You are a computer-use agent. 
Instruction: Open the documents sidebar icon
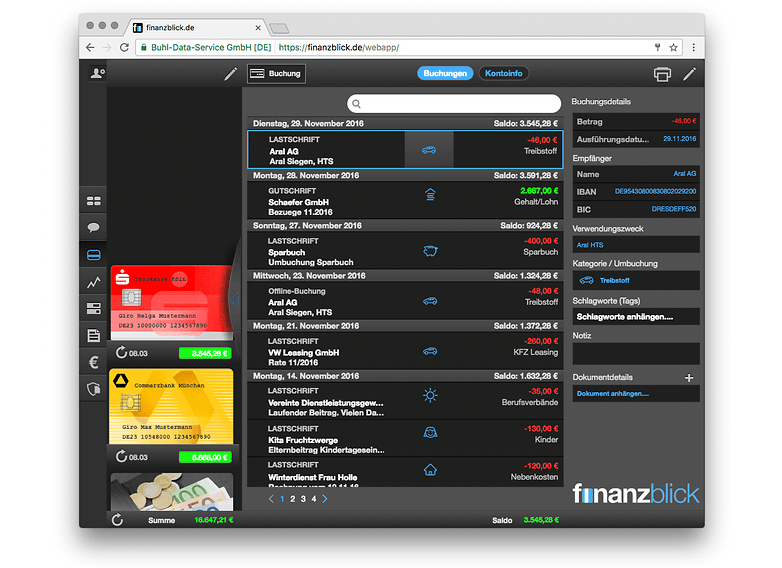point(94,336)
